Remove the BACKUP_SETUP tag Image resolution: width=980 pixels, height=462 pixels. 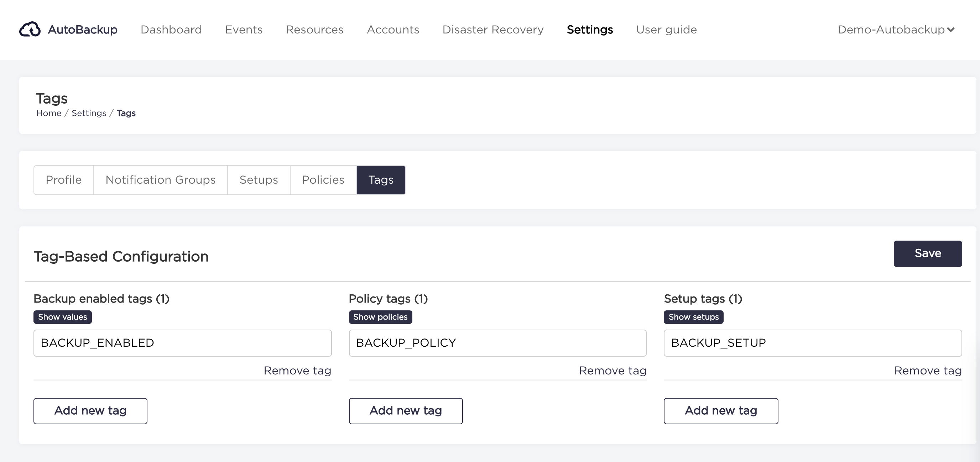pyautogui.click(x=928, y=371)
